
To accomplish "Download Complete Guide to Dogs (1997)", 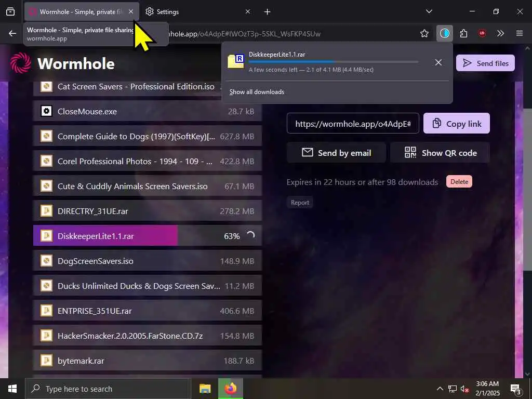I will pos(148,137).
